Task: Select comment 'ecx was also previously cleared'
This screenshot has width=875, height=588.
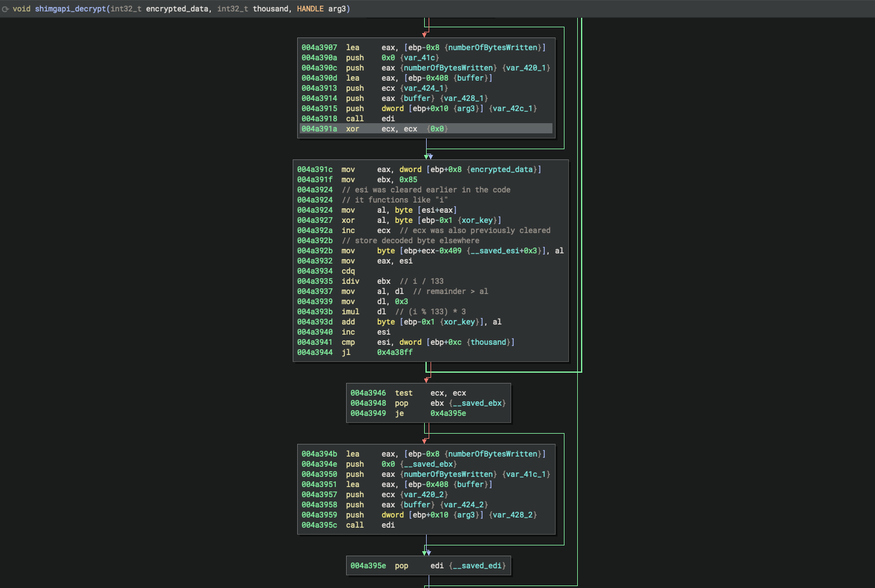Action: click(x=475, y=231)
